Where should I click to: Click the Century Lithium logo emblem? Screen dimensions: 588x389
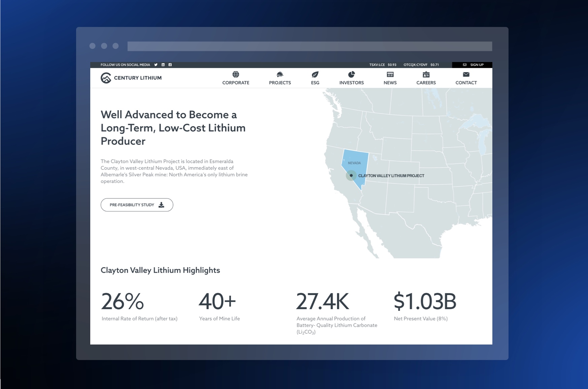(x=106, y=78)
